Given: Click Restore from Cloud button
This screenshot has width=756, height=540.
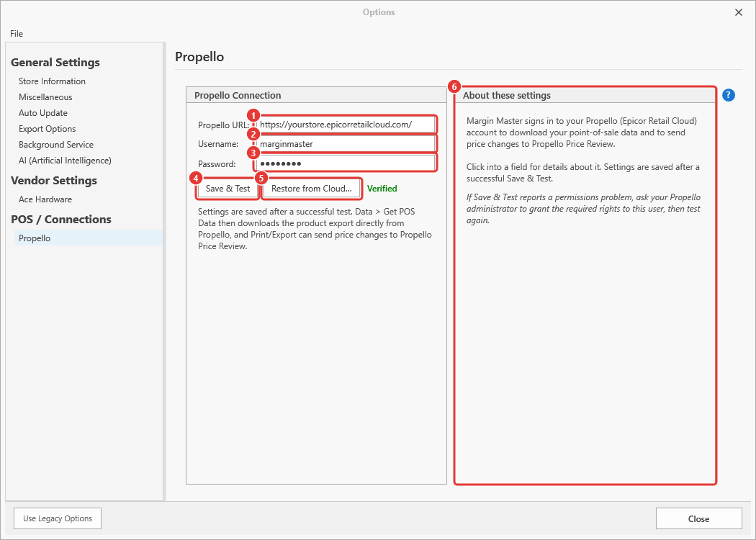Looking at the screenshot, I should (312, 189).
